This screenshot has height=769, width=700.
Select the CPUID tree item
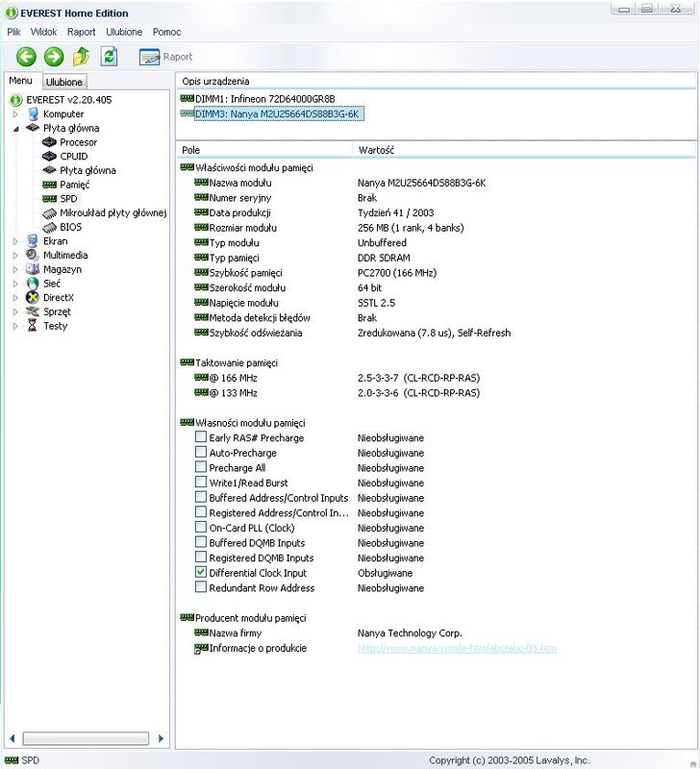(73, 156)
